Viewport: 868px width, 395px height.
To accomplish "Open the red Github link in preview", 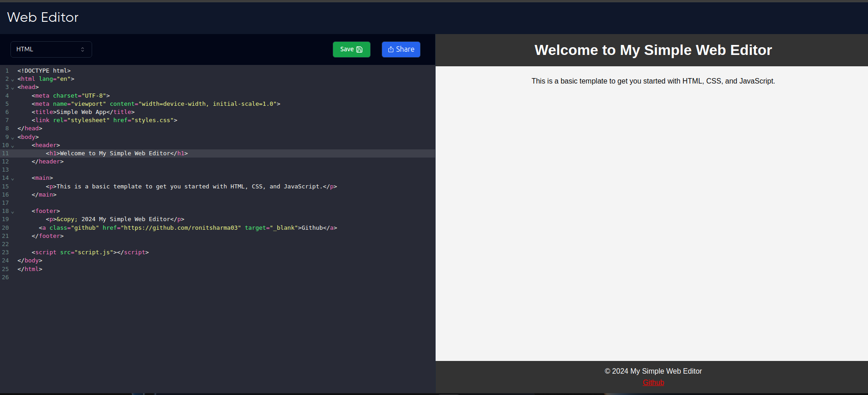I will click(653, 382).
